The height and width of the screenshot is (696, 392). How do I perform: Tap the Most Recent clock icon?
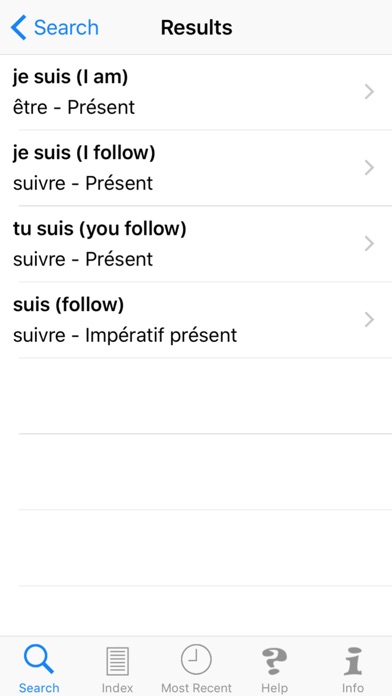[x=196, y=660]
